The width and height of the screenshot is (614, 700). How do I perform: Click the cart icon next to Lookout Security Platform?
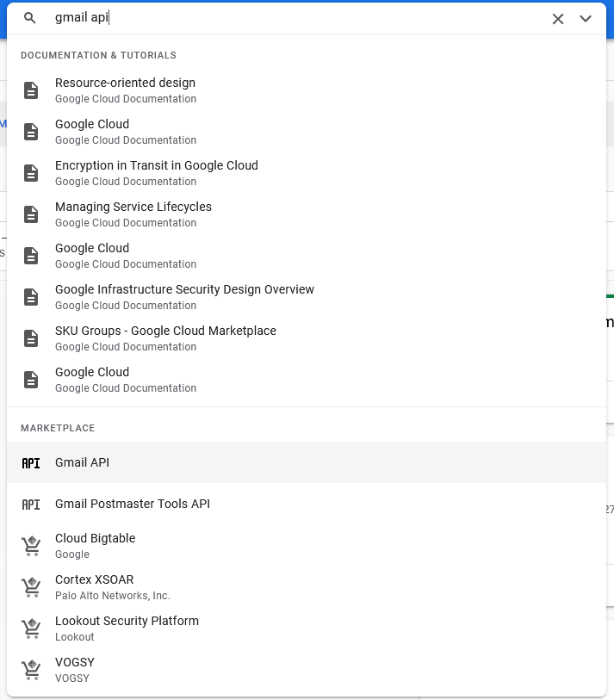pos(31,628)
